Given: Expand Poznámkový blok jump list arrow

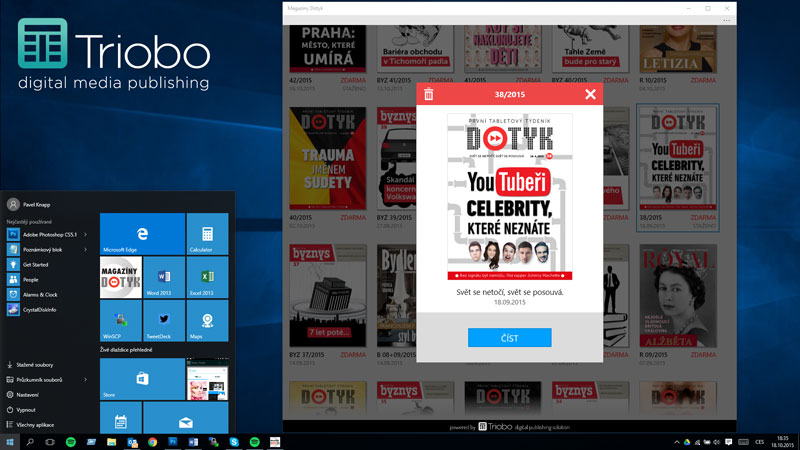Looking at the screenshot, I should coord(86,249).
